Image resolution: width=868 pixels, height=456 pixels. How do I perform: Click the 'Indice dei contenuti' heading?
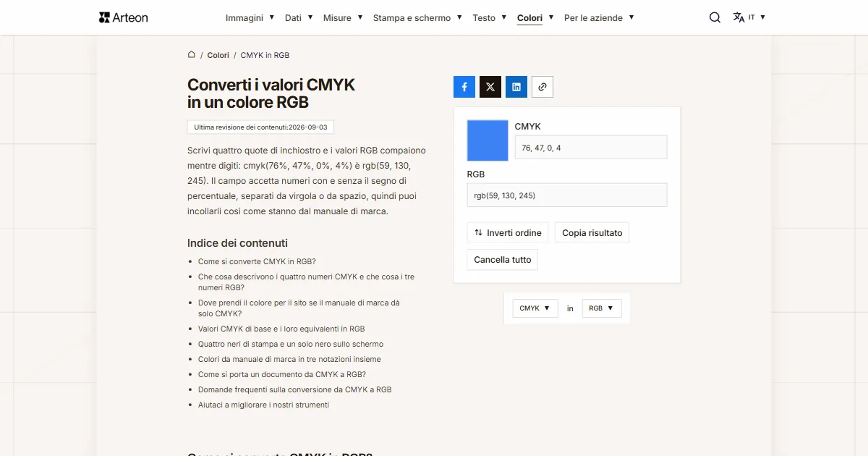[x=237, y=243]
